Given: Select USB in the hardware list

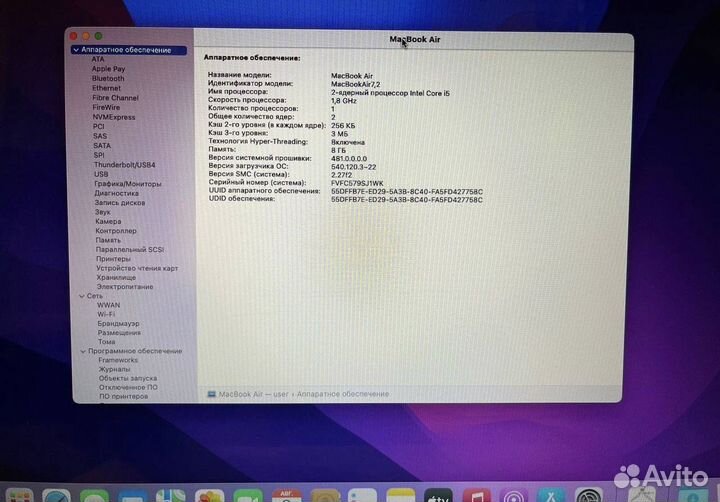Looking at the screenshot, I should pyautogui.click(x=101, y=175).
